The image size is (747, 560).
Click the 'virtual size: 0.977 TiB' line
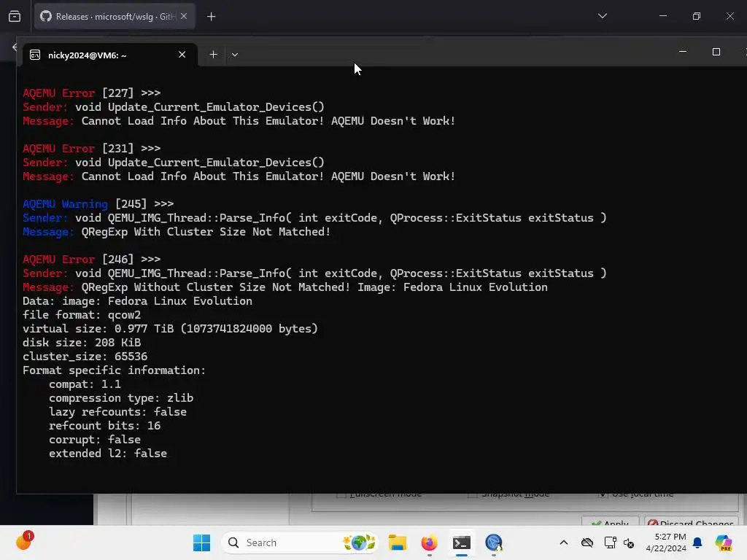tap(170, 329)
